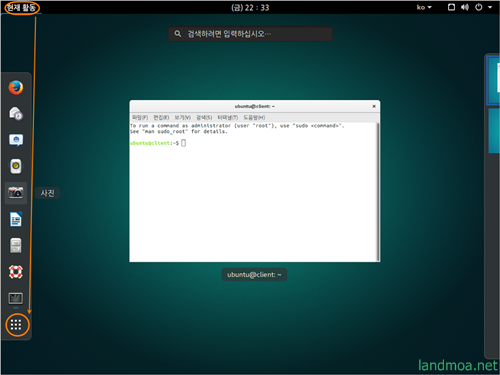Image resolution: width=500 pixels, height=375 pixels.
Task: Open the terminal 편집(E) menu
Action: [x=161, y=117]
